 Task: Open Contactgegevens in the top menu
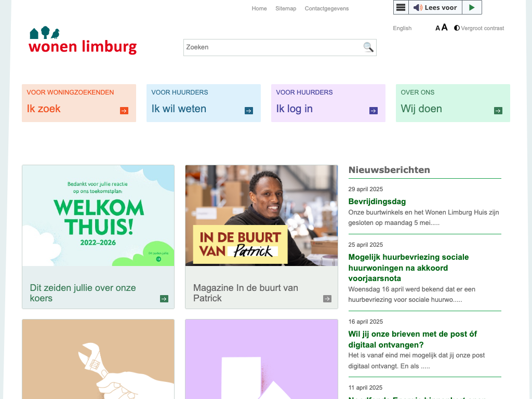327,8
